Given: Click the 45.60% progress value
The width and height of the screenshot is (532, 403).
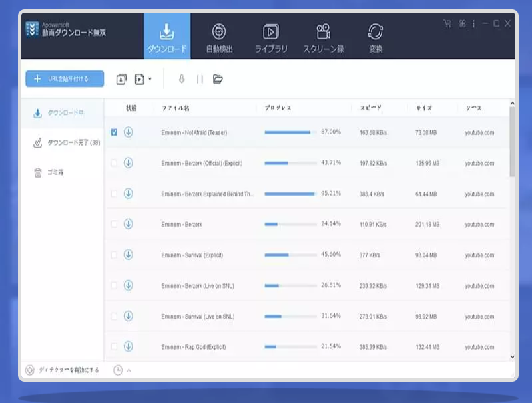Looking at the screenshot, I should point(331,254).
